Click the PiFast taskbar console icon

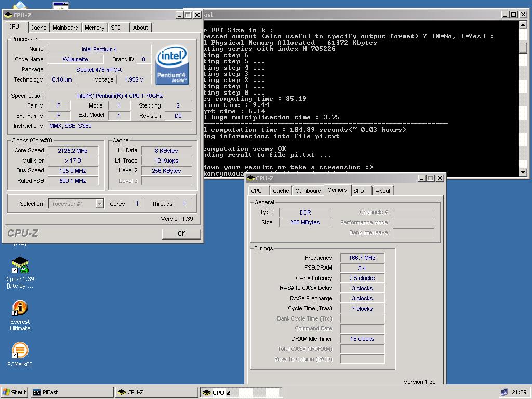pos(36,392)
